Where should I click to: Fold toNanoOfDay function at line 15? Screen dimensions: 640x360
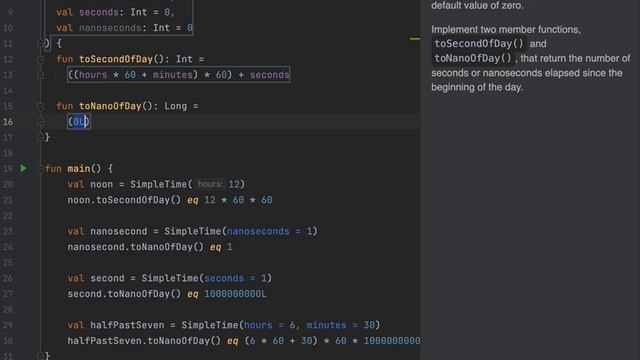[x=40, y=106]
